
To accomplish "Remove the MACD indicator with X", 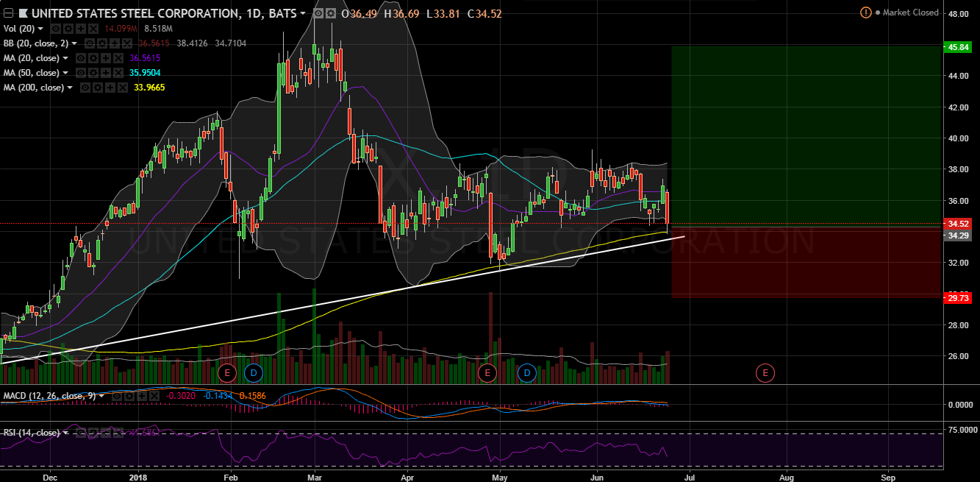I will 154,396.
